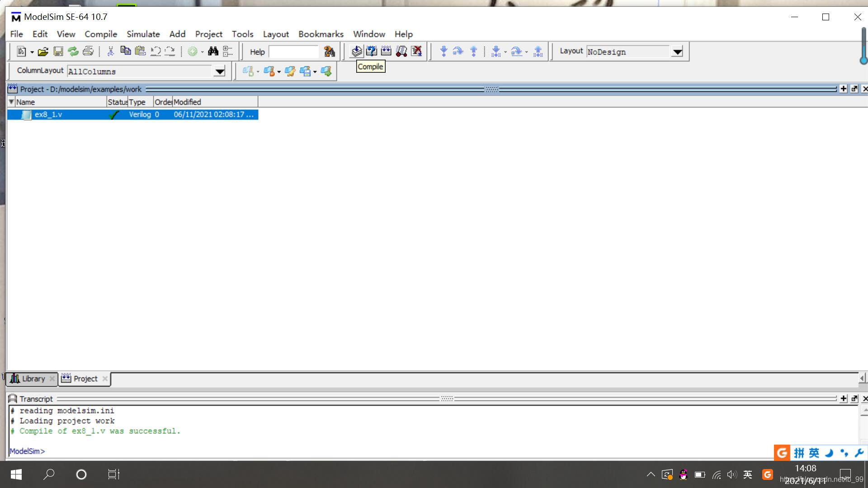
Task: Select the ex8_1.v project file
Action: 48,115
